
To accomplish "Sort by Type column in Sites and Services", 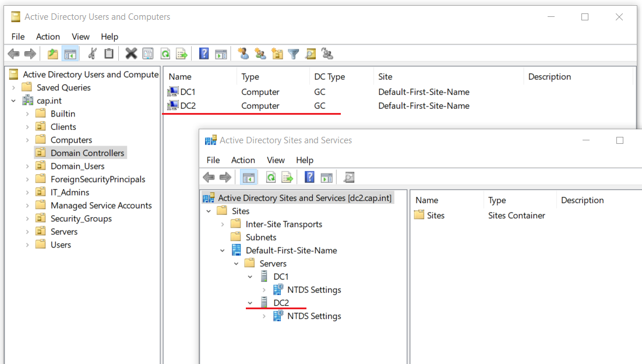I will [520, 200].
